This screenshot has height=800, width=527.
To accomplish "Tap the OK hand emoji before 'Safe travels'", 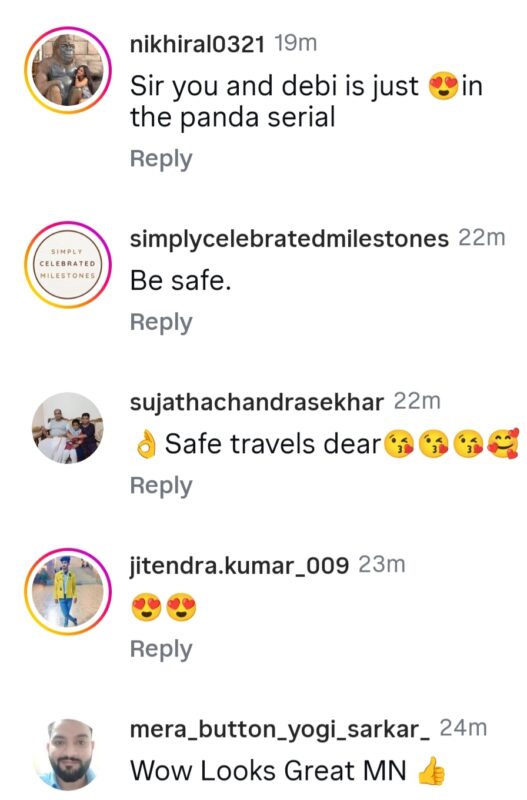I will [146, 444].
